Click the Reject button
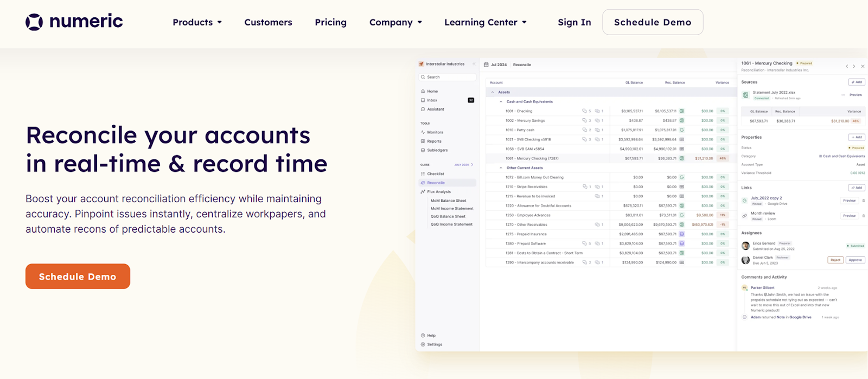 [835, 260]
